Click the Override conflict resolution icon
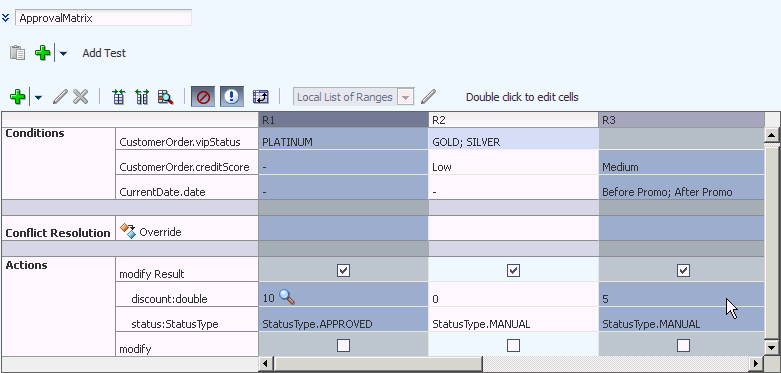 128,231
